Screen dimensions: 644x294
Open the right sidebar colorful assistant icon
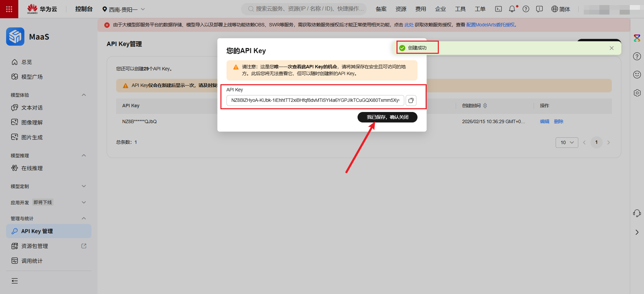click(637, 38)
